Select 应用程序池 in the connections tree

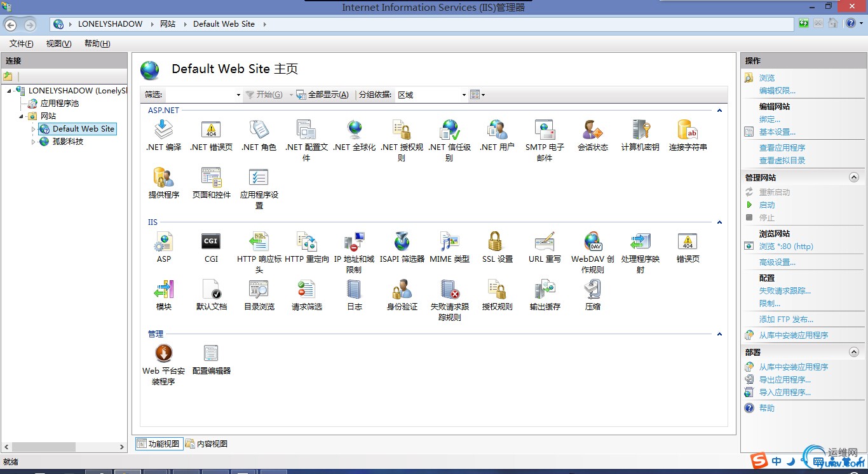coord(60,104)
